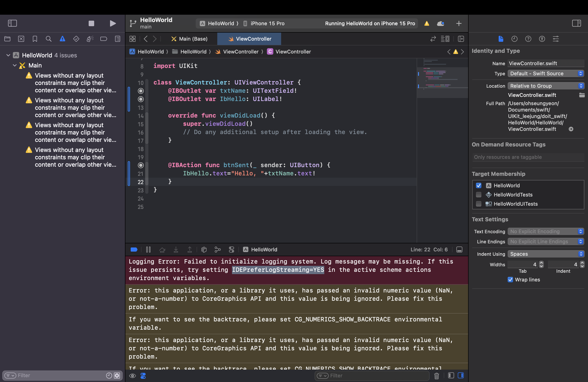Select the ViewController editor tab
The image size is (588, 382).
[249, 39]
